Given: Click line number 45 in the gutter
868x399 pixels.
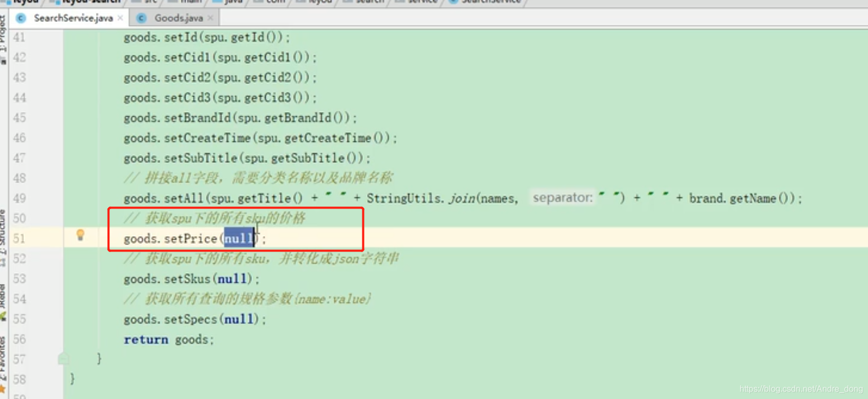Looking at the screenshot, I should [x=19, y=118].
